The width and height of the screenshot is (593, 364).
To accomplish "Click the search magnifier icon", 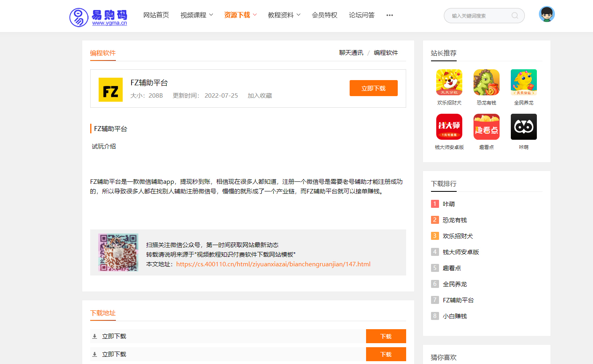I will point(515,16).
